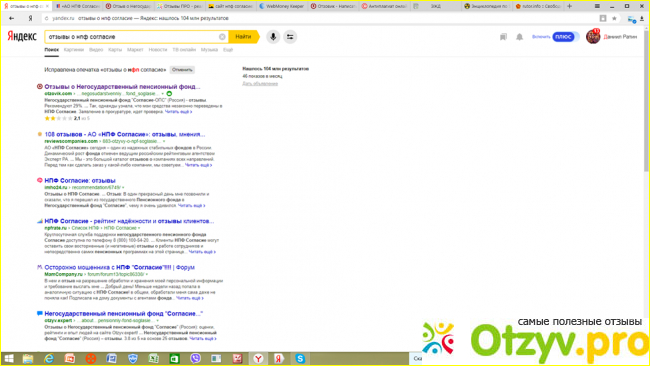Click the voice search microphone icon
Image resolution: width=650 pixels, height=366 pixels.
pos(273,37)
